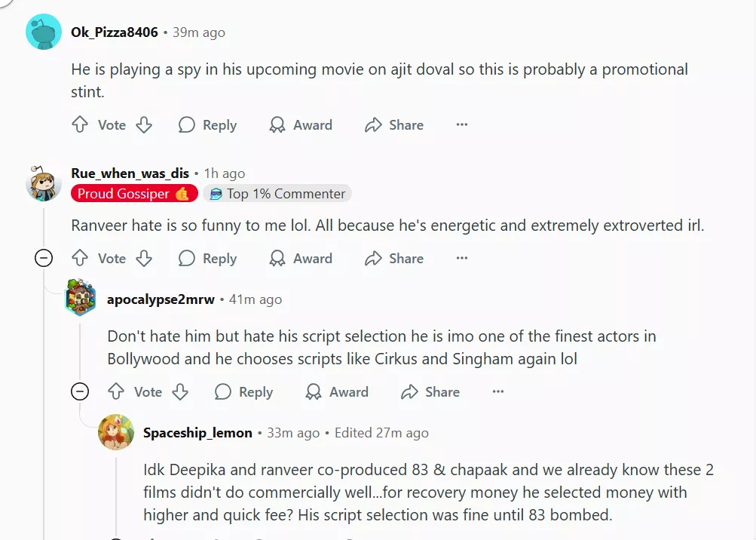Image resolution: width=756 pixels, height=540 pixels.
Task: Click Ok_Pizza8406's avatar
Action: (44, 32)
